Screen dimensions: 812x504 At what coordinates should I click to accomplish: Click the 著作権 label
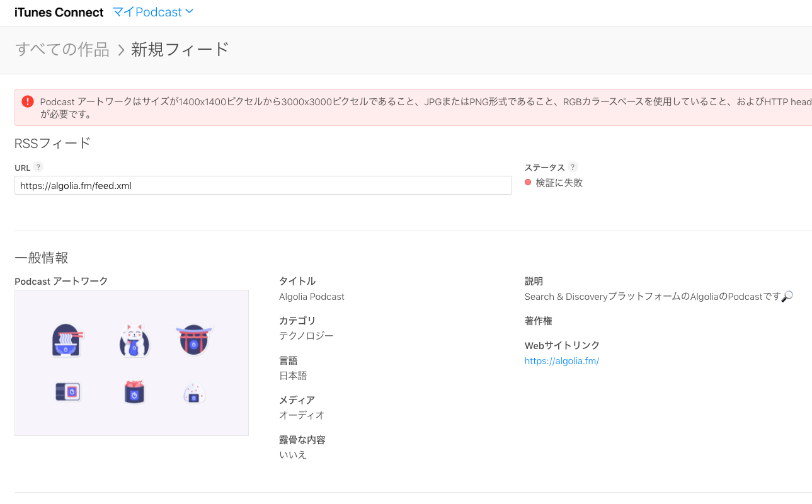click(x=539, y=321)
